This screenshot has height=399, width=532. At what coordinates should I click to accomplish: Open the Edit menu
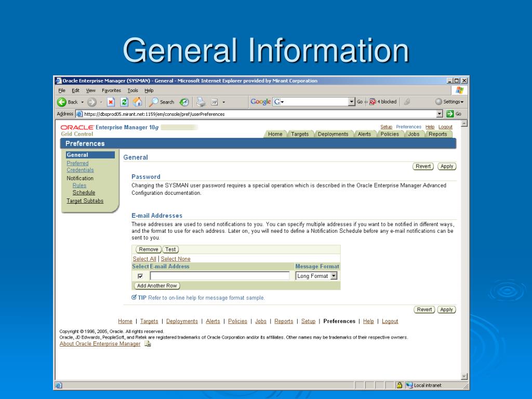[x=75, y=90]
